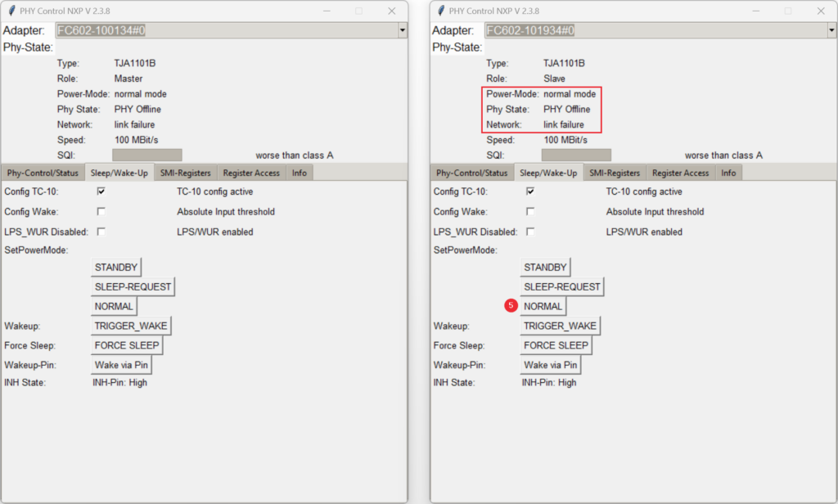Image resolution: width=838 pixels, height=504 pixels.
Task: Click 'LPS/WUR enabled' text in left window
Action: (215, 232)
